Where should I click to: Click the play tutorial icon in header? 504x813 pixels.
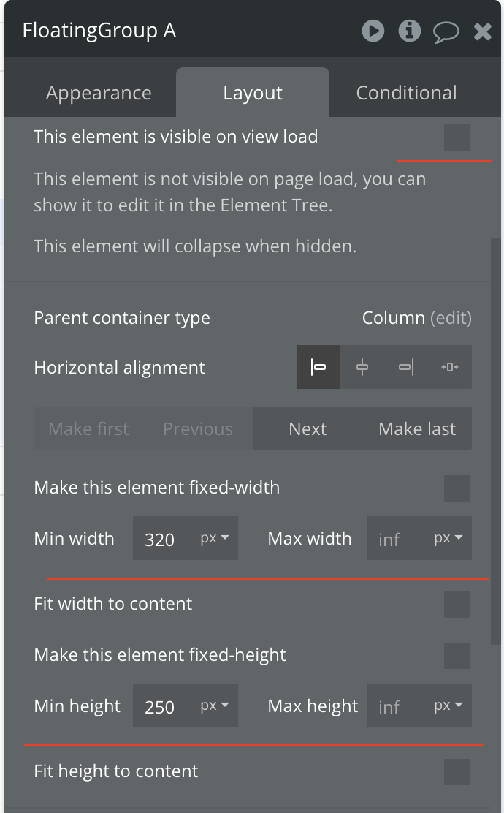(373, 31)
